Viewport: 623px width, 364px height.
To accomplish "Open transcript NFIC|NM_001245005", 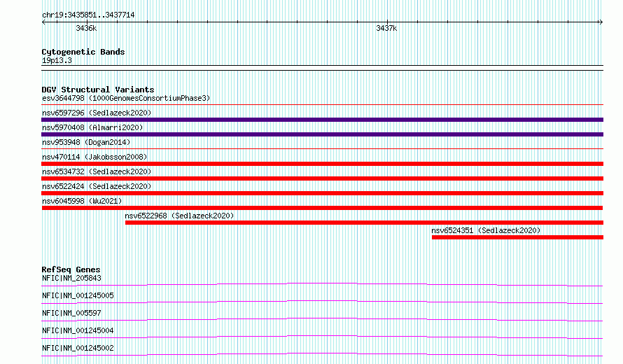I will coord(78,295).
